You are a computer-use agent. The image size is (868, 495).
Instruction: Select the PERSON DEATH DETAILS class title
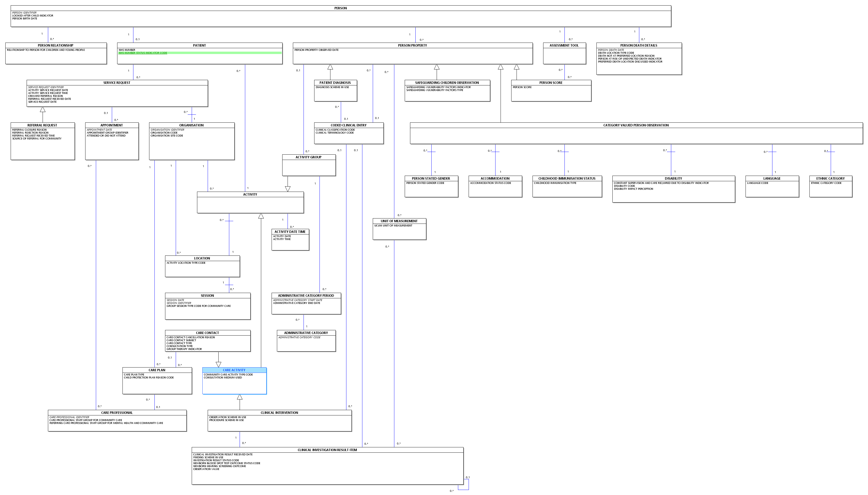639,45
